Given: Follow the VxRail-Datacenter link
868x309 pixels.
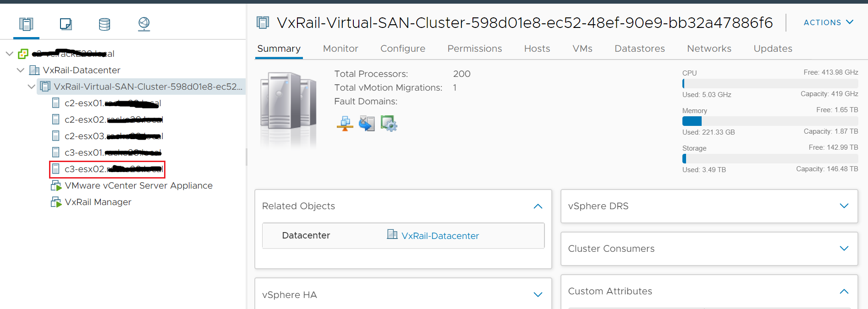Looking at the screenshot, I should (x=439, y=235).
